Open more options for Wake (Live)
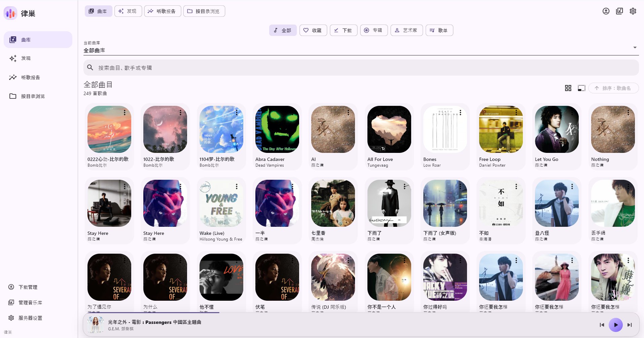This screenshot has height=338, width=644. (237, 186)
